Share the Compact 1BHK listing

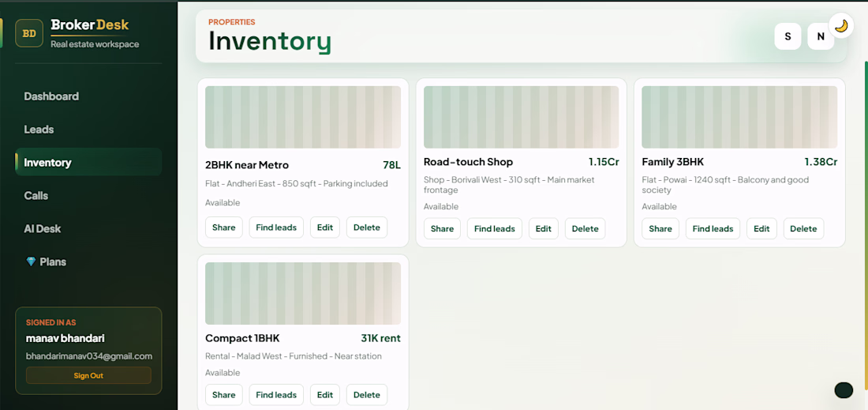point(223,394)
